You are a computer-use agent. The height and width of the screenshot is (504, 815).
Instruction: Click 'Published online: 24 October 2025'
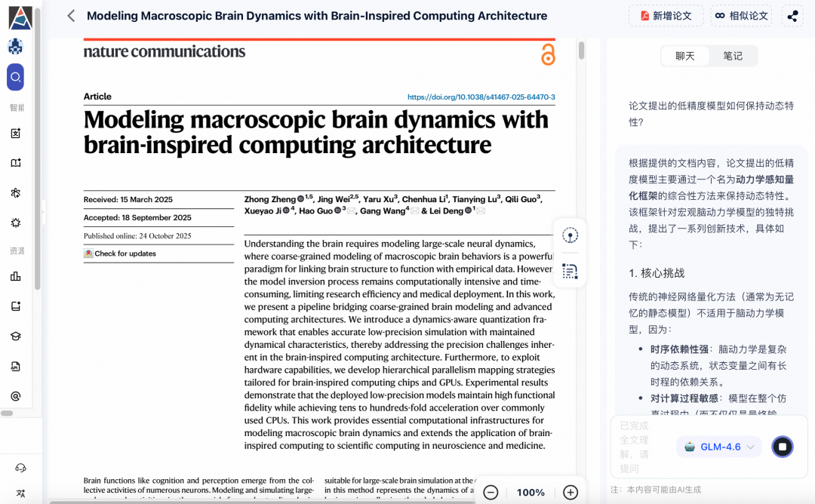137,236
